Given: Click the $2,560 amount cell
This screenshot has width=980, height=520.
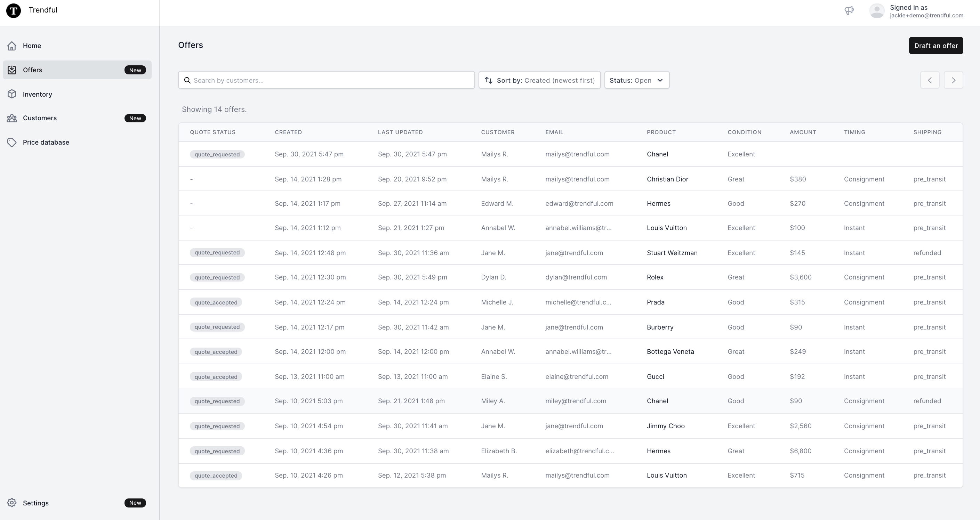Looking at the screenshot, I should [x=801, y=426].
